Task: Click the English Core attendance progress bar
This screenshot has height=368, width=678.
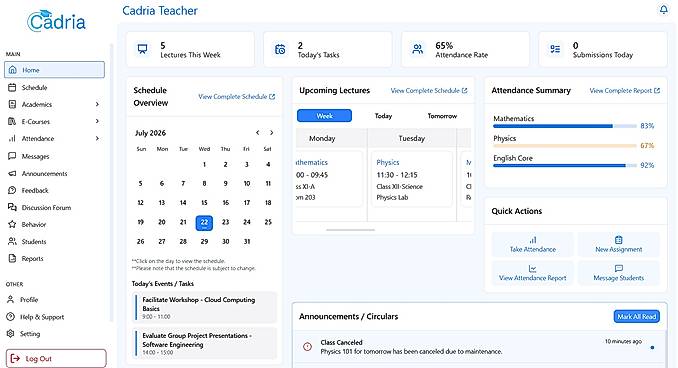Action: [x=565, y=166]
